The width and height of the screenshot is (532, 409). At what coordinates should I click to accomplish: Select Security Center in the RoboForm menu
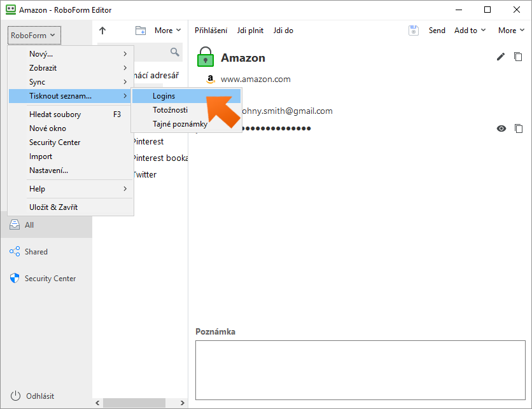(x=71, y=142)
